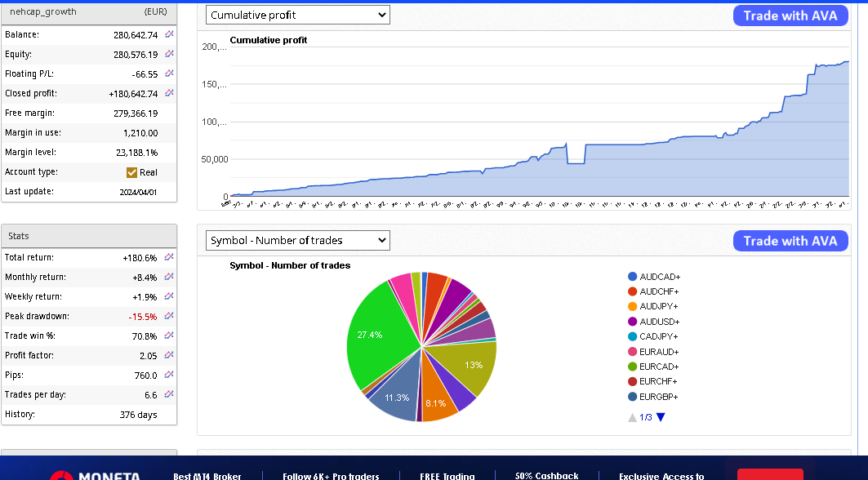Click the chart icon beside Equity
Image resolution: width=868 pixels, height=480 pixels.
pyautogui.click(x=169, y=54)
